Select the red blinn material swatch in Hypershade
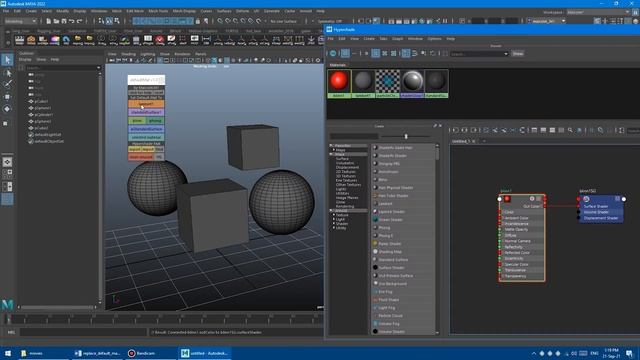Viewport: 640px width, 360px height. click(x=339, y=83)
